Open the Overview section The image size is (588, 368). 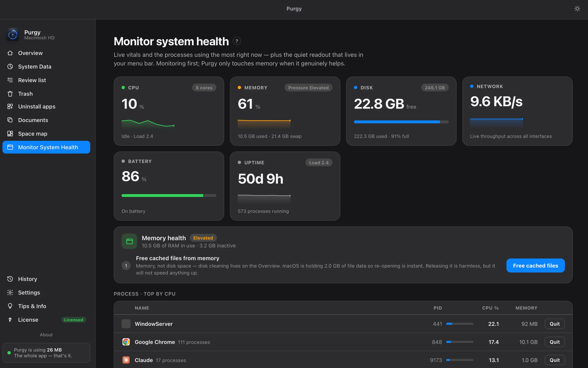(46, 53)
